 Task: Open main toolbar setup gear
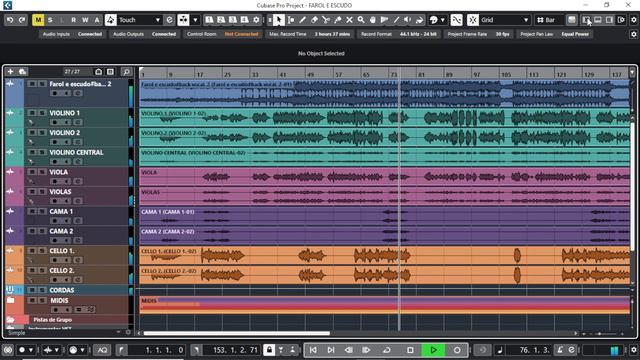click(633, 20)
